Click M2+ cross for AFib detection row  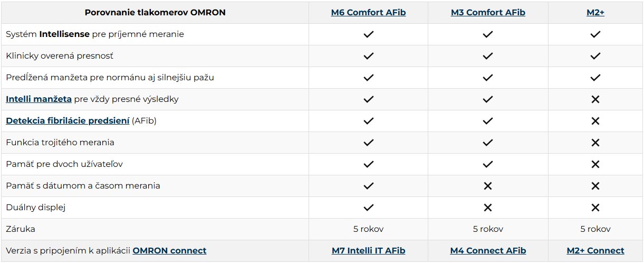(595, 121)
